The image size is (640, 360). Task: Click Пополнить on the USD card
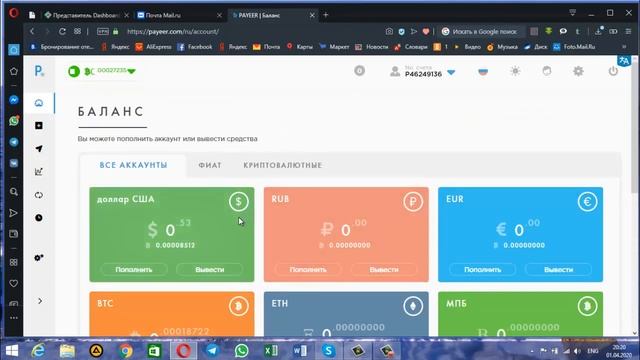click(134, 269)
